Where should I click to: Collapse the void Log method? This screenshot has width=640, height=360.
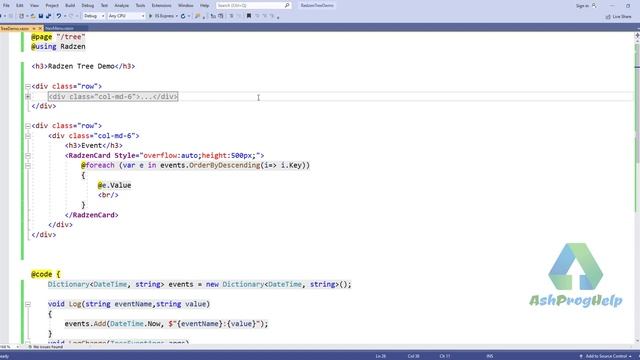28,304
